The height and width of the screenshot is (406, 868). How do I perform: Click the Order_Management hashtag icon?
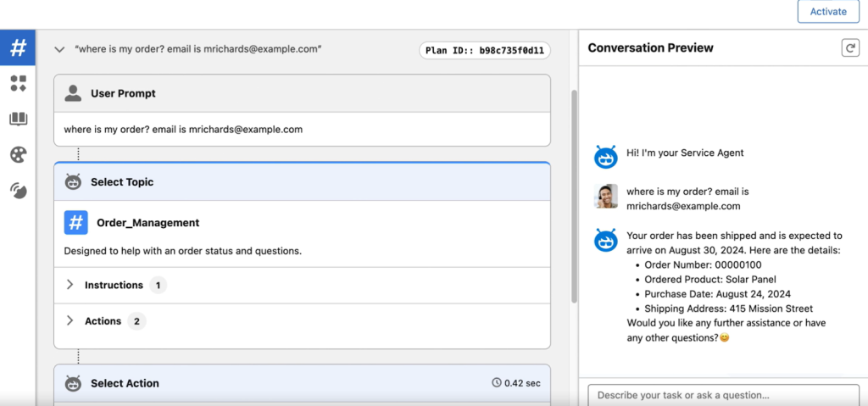(75, 223)
